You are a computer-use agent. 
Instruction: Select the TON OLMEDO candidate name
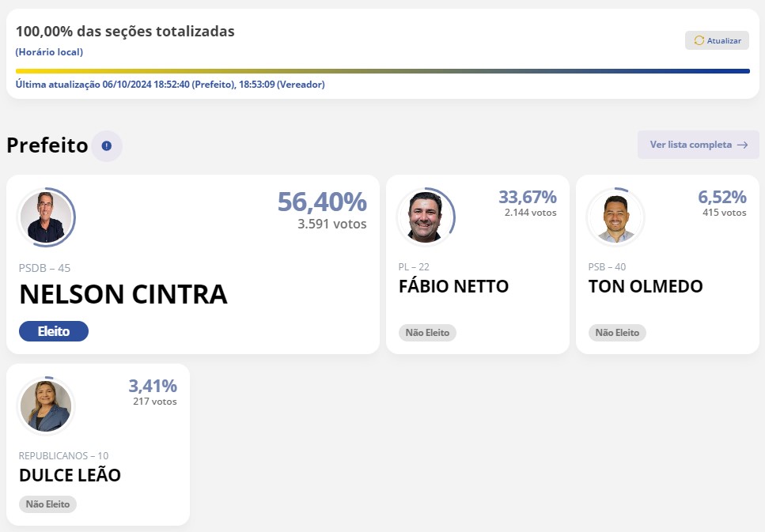coord(646,286)
